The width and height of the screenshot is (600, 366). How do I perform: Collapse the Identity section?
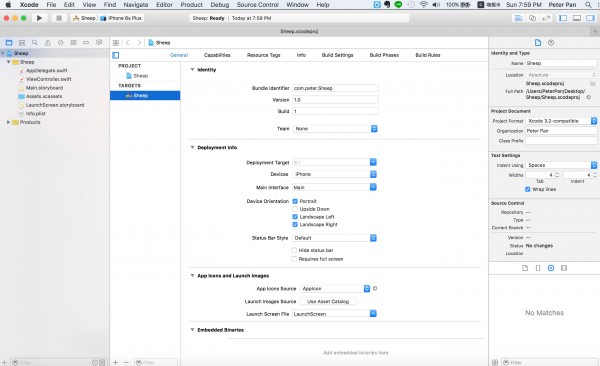pos(192,70)
